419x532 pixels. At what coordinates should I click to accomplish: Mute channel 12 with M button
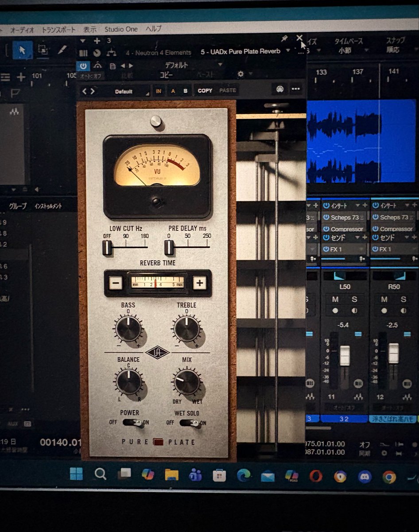click(x=384, y=300)
